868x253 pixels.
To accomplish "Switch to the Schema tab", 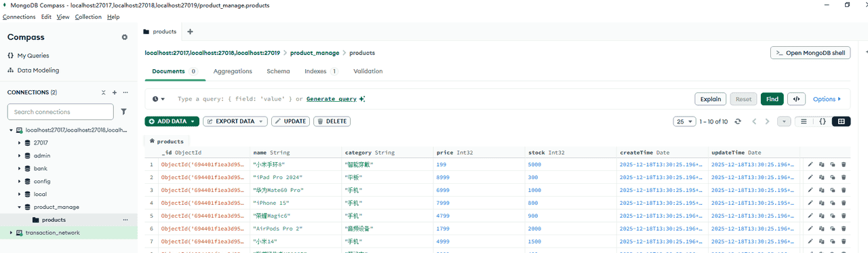I will point(278,71).
